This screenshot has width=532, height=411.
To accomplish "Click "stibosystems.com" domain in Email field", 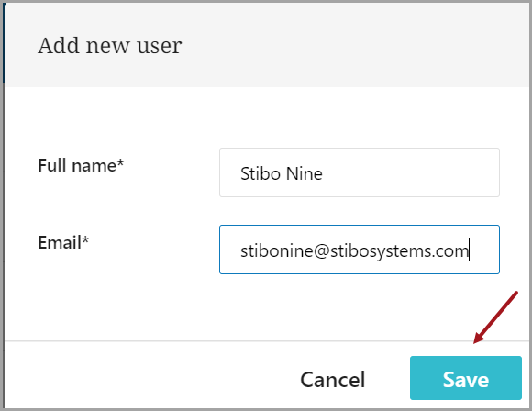I will click(x=399, y=251).
